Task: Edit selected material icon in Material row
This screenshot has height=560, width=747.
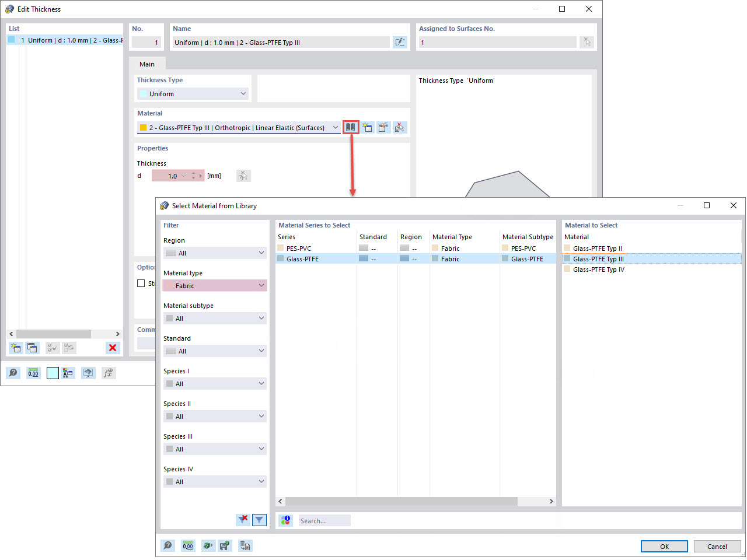Action: pyautogui.click(x=383, y=127)
